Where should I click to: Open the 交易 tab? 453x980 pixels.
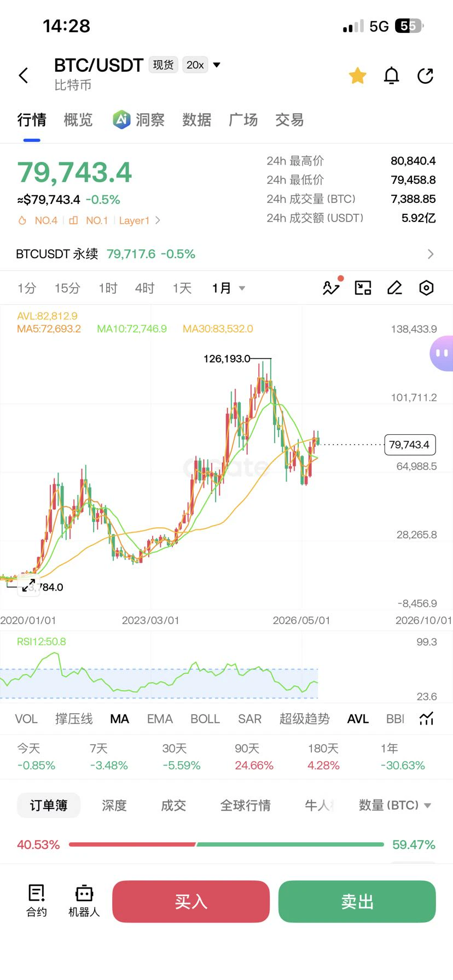click(289, 120)
